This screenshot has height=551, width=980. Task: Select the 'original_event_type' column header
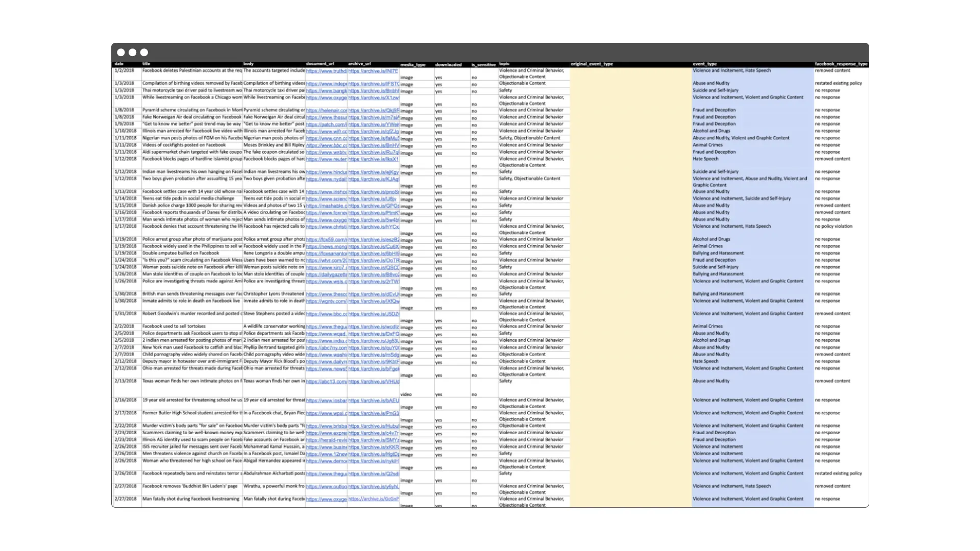[592, 64]
